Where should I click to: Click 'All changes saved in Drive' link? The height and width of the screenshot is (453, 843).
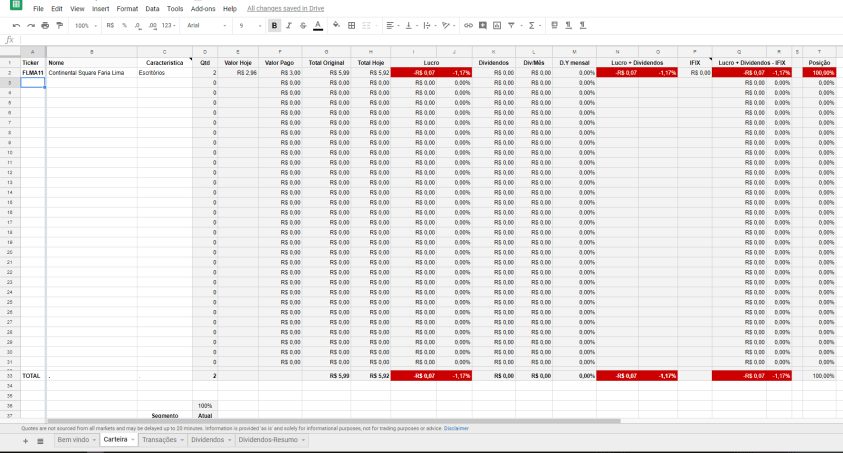pos(285,9)
